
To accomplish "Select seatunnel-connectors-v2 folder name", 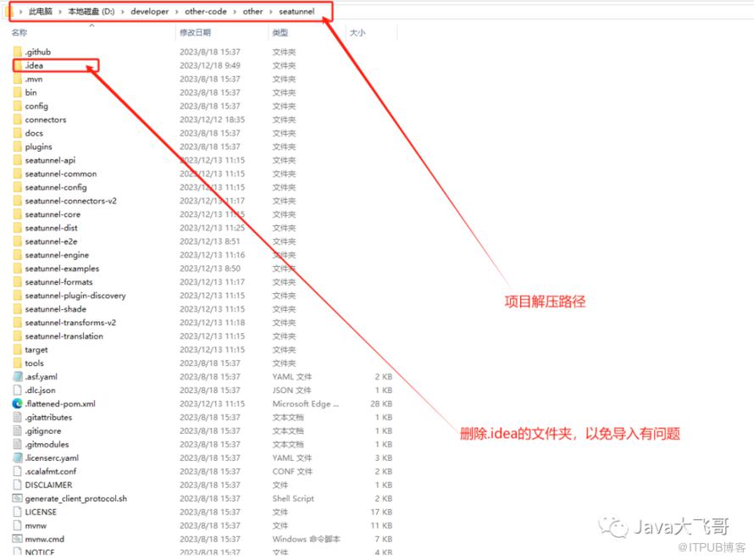I will tap(70, 201).
